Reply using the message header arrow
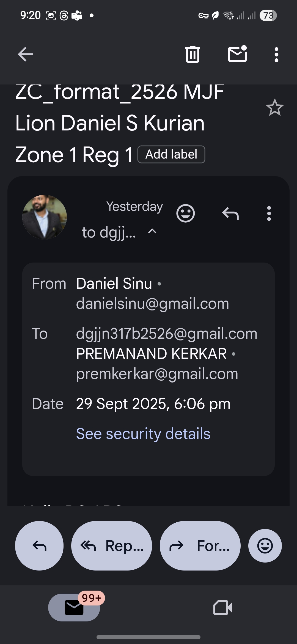The height and width of the screenshot is (644, 297). tap(230, 214)
